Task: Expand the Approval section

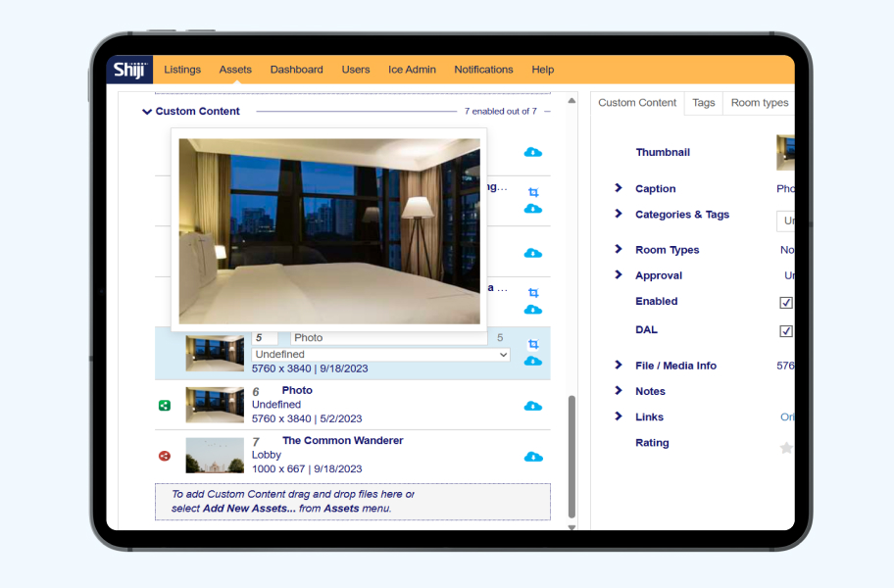Action: (x=619, y=274)
